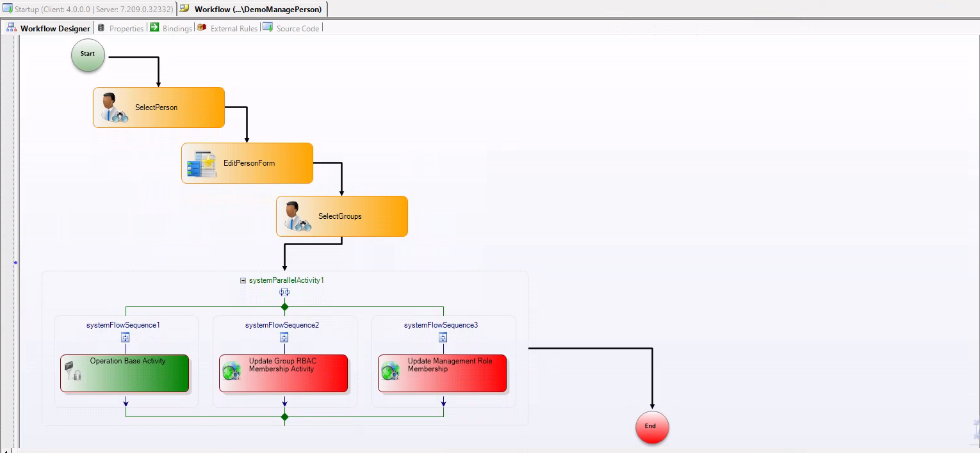Viewport: 980px width, 453px height.
Task: Click the Update Group RBAC Membership globe icon
Action: click(231, 371)
